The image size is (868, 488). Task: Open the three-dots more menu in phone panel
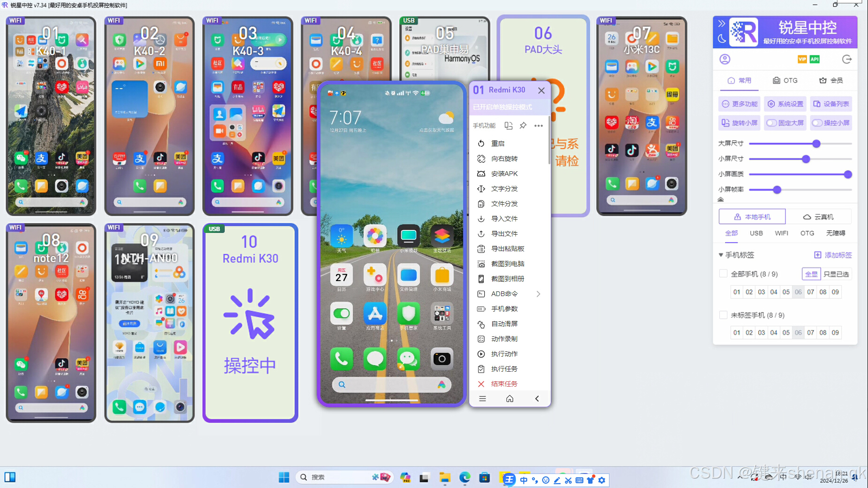pyautogui.click(x=539, y=125)
